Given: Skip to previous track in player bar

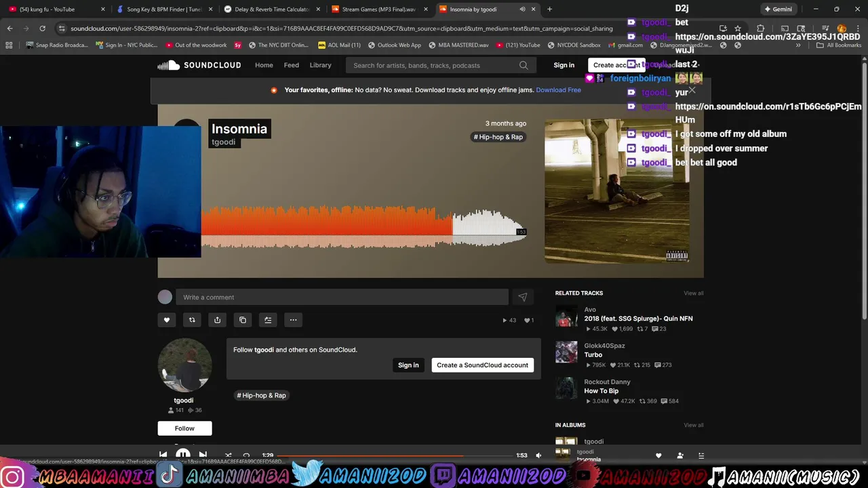Looking at the screenshot, I should click(x=163, y=455).
